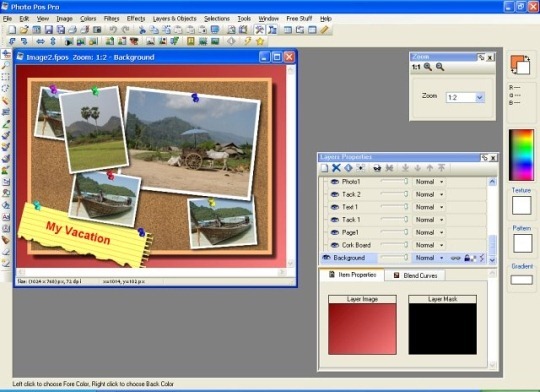Switch to the Blend Curves tab
The width and height of the screenshot is (540, 392).
pyautogui.click(x=416, y=275)
